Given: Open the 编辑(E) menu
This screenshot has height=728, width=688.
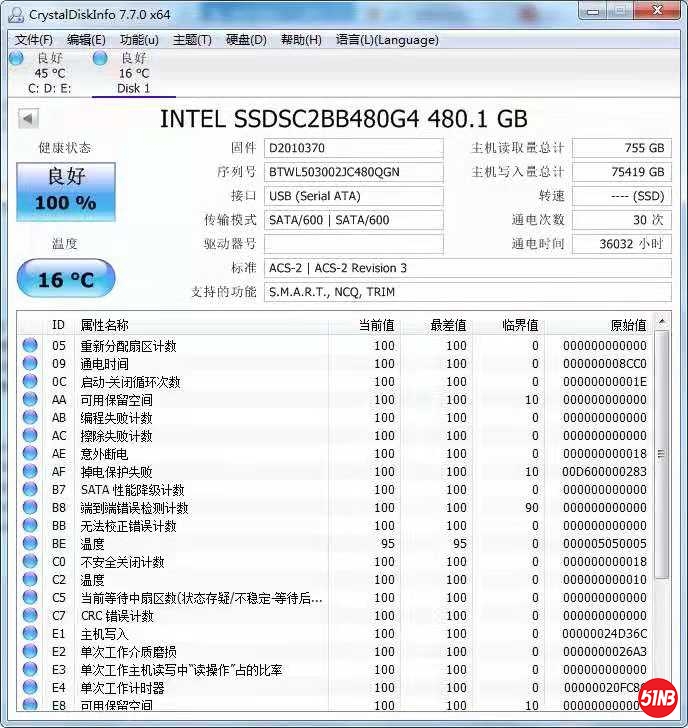Looking at the screenshot, I should (86, 40).
